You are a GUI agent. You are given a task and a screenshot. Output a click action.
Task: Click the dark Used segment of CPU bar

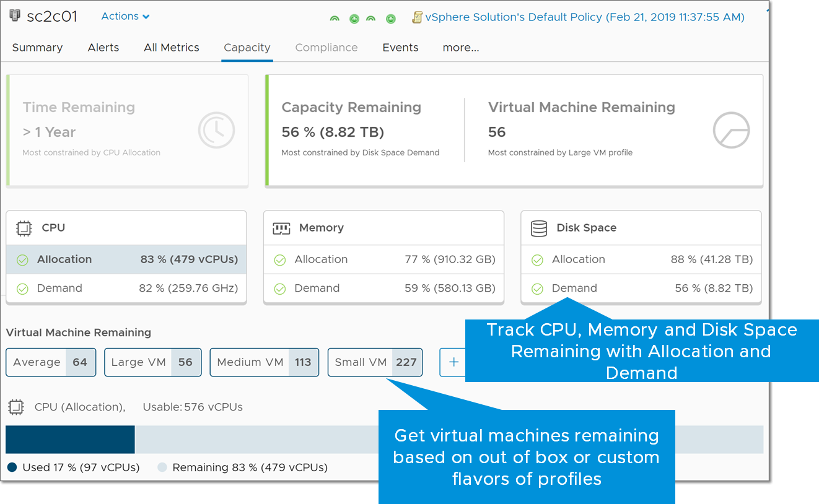[x=70, y=440]
